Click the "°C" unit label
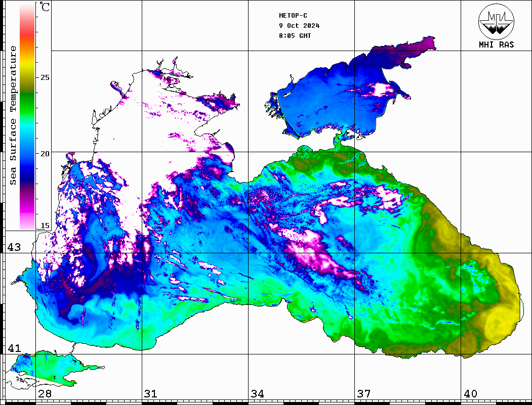Image resolution: width=532 pixels, height=405 pixels. (x=45, y=7)
